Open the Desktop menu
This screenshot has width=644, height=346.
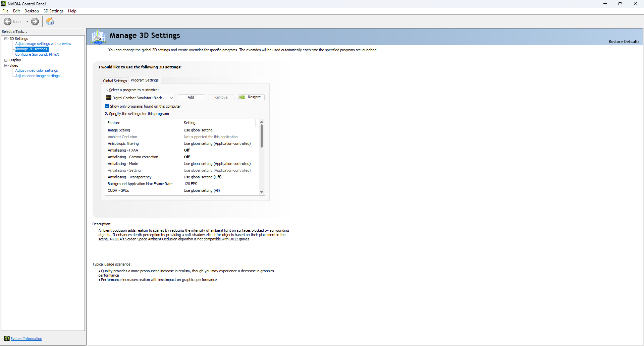(x=32, y=11)
